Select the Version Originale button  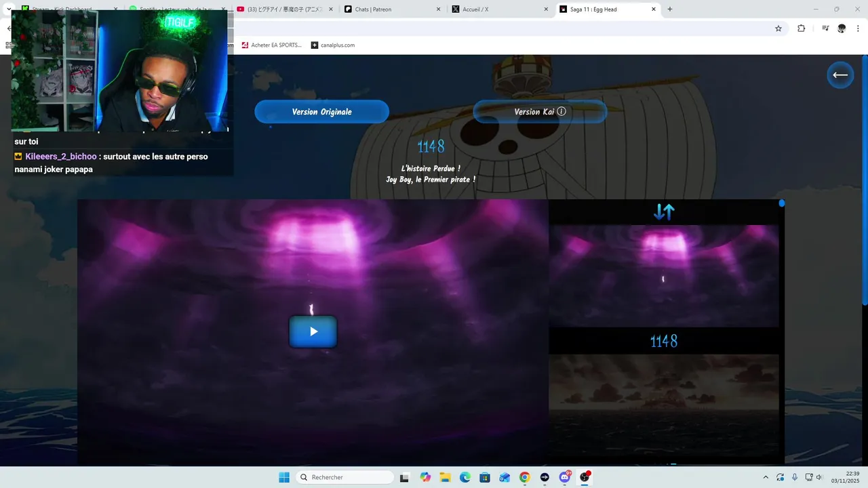click(x=321, y=112)
